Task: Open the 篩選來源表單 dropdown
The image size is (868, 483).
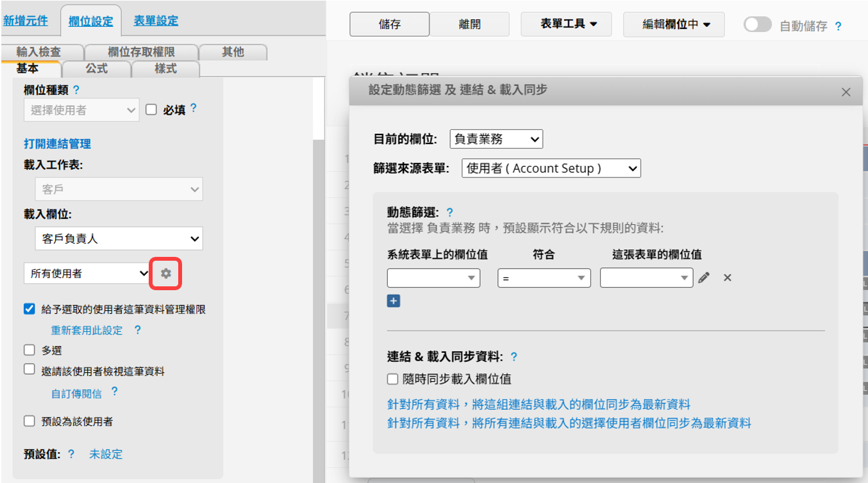Action: point(551,168)
